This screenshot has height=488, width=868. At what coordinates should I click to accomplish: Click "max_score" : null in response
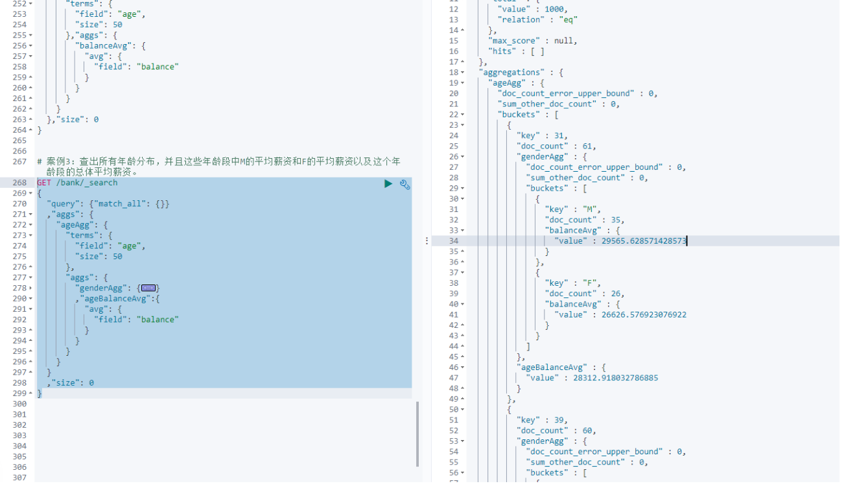point(532,40)
